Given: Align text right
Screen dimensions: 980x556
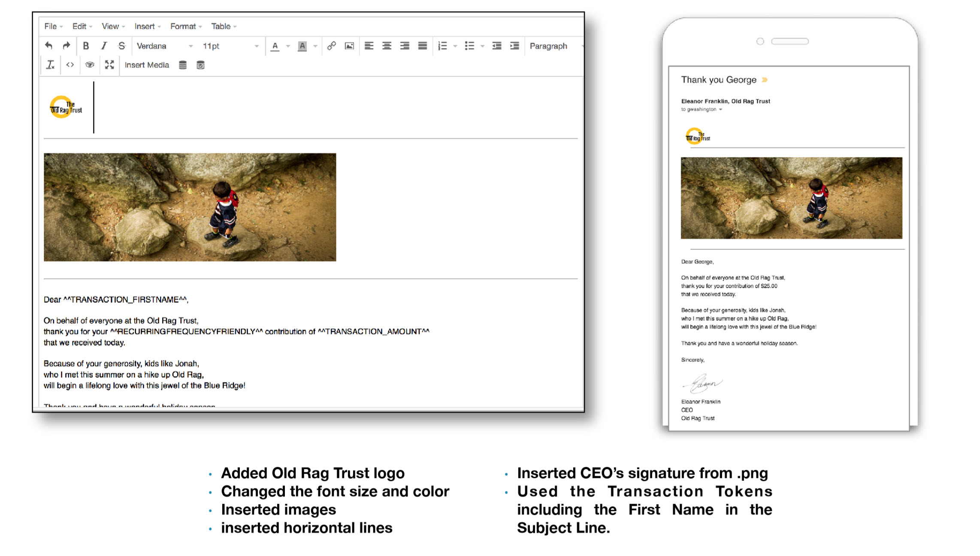Looking at the screenshot, I should pyautogui.click(x=405, y=46).
